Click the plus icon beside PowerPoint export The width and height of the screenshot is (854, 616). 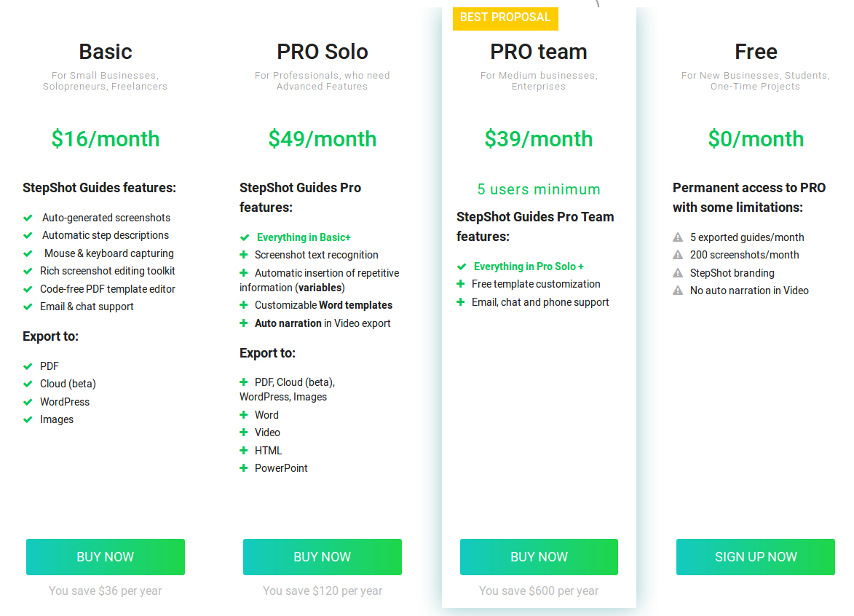[x=244, y=468]
